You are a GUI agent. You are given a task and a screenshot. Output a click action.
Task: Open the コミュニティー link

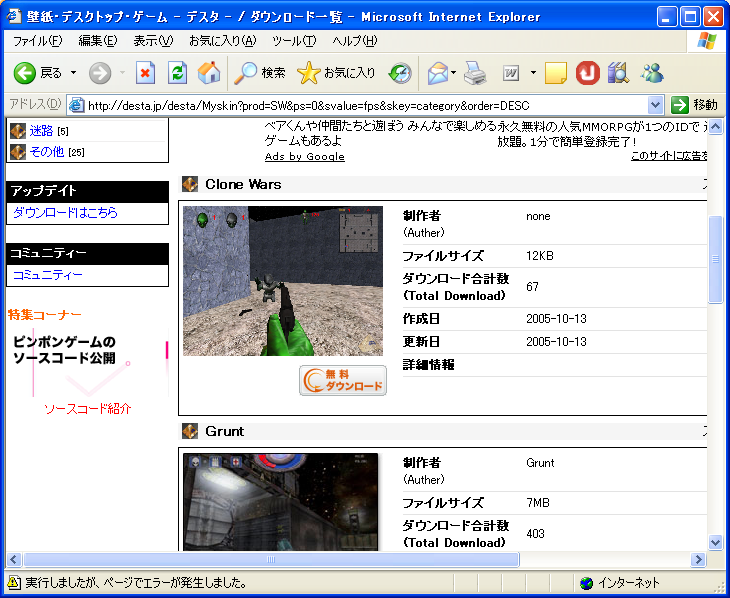pos(47,275)
